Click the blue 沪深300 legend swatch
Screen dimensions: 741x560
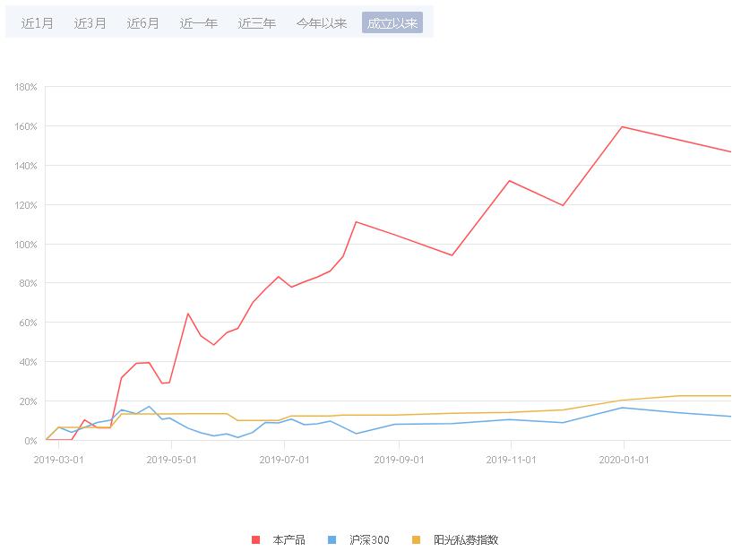(x=332, y=539)
